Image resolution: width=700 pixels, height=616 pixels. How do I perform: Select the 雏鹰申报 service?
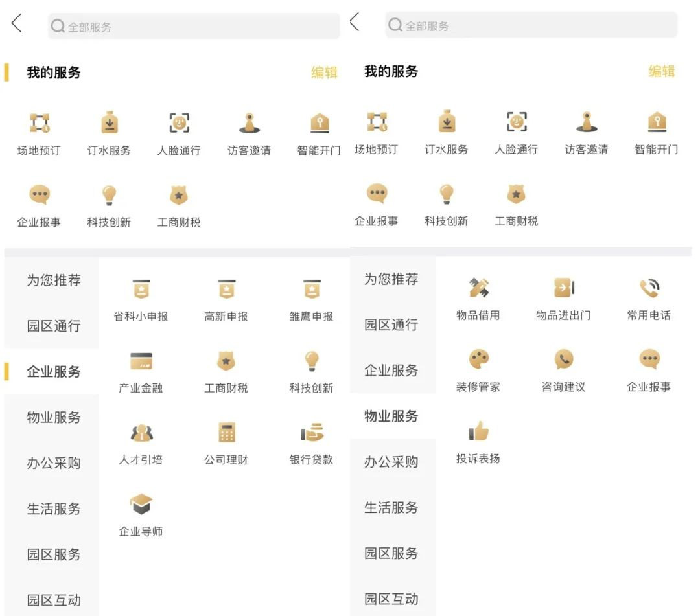click(x=311, y=289)
